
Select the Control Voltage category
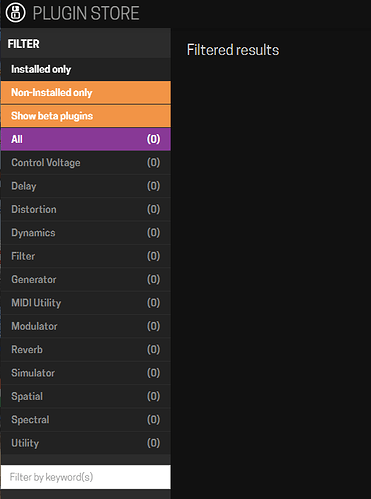86,163
